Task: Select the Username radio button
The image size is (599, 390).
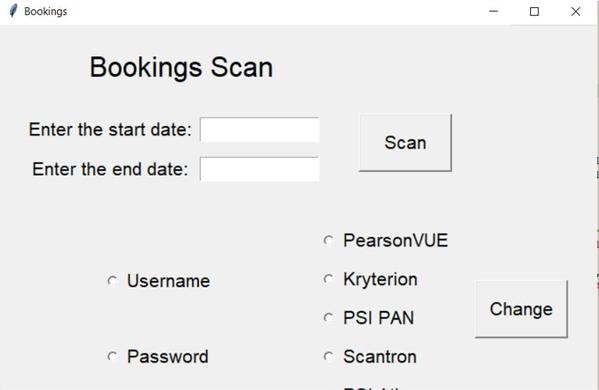Action: (112, 281)
